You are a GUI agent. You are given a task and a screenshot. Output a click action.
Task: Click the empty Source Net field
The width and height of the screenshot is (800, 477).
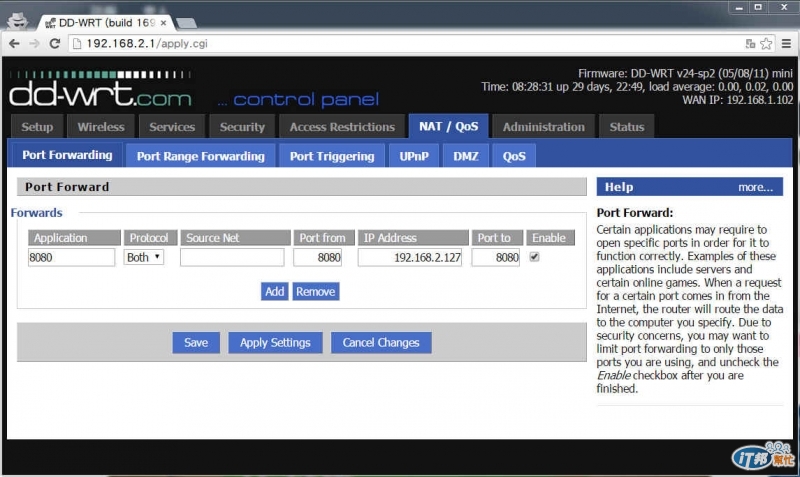[232, 257]
